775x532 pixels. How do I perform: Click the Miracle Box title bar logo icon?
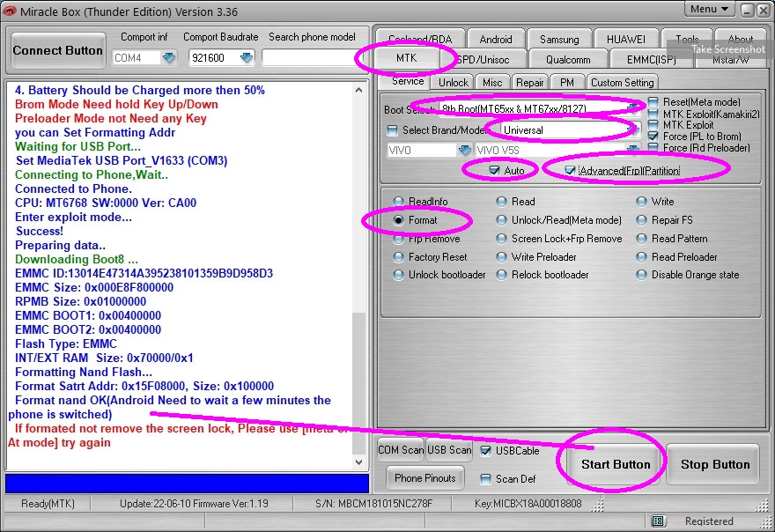coord(10,11)
